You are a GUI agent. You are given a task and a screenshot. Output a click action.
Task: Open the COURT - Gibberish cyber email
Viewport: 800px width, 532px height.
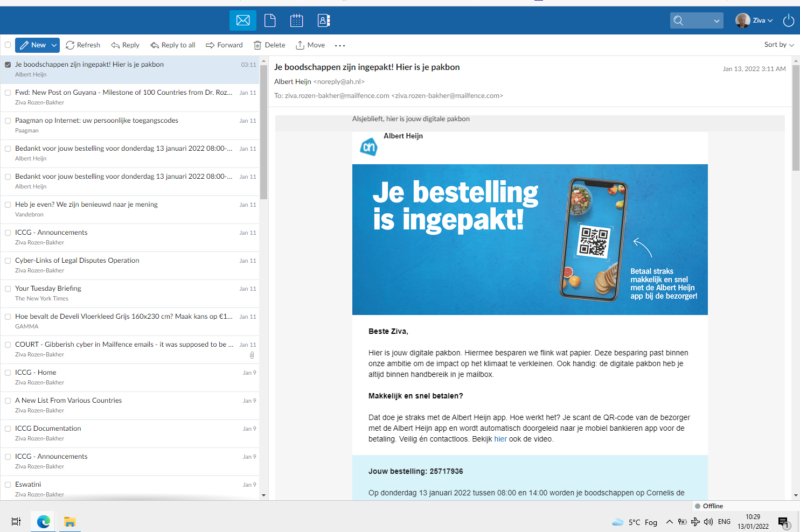[130, 349]
